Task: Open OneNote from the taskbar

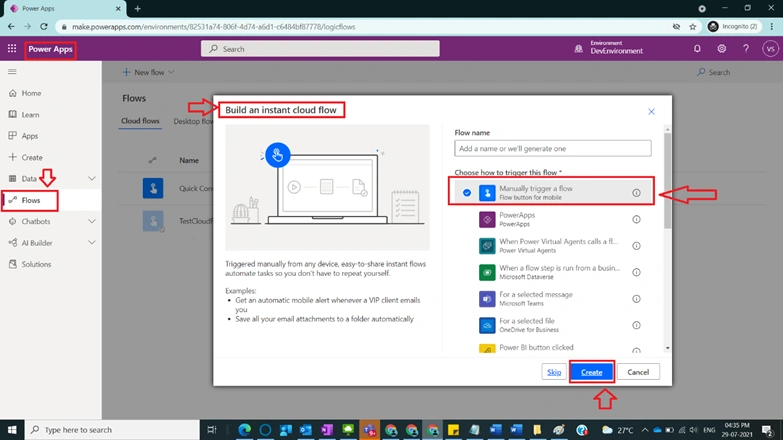Action: (x=327, y=430)
